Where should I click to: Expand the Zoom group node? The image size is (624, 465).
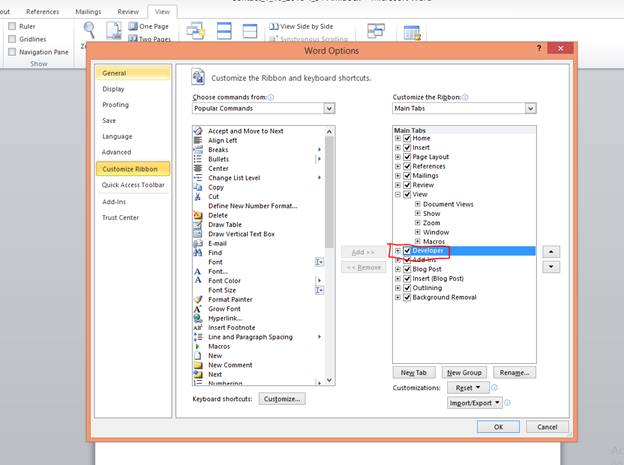(x=417, y=223)
